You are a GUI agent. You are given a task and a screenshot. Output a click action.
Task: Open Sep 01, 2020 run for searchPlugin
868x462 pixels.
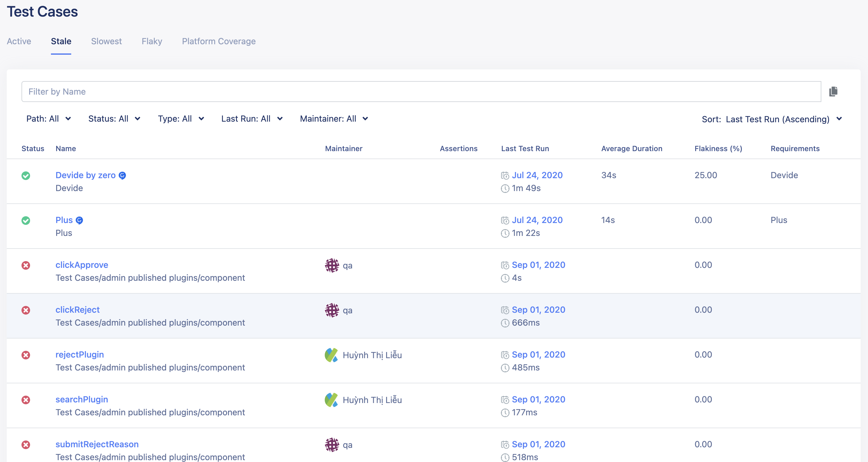pos(538,400)
